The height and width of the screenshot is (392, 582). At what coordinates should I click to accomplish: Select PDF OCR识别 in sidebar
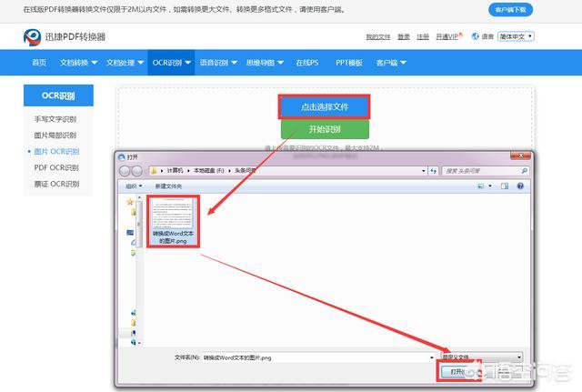point(56,167)
